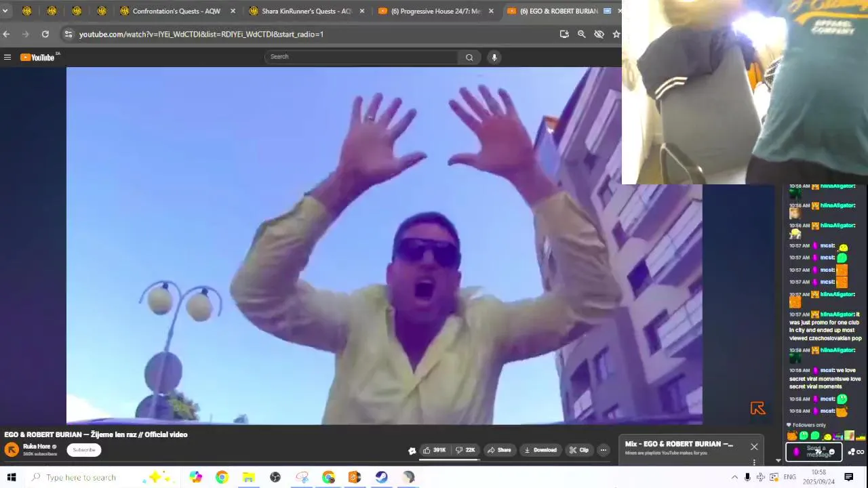Close the Shara KinRunner's Quests tab
The image size is (868, 488).
pyautogui.click(x=361, y=11)
